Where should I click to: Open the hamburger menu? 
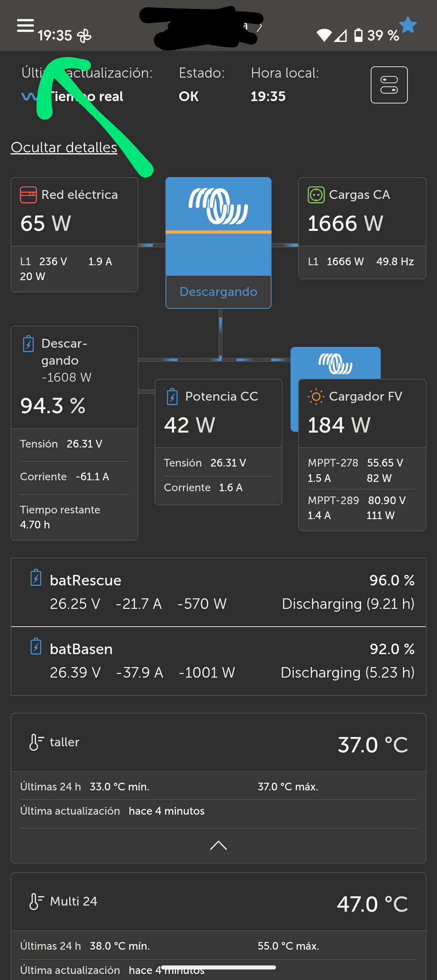coord(25,25)
